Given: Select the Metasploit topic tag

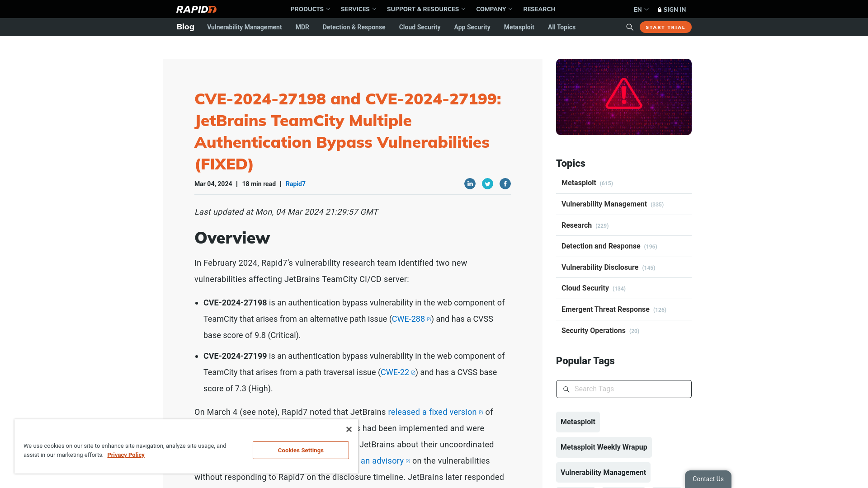Looking at the screenshot, I should (x=578, y=422).
